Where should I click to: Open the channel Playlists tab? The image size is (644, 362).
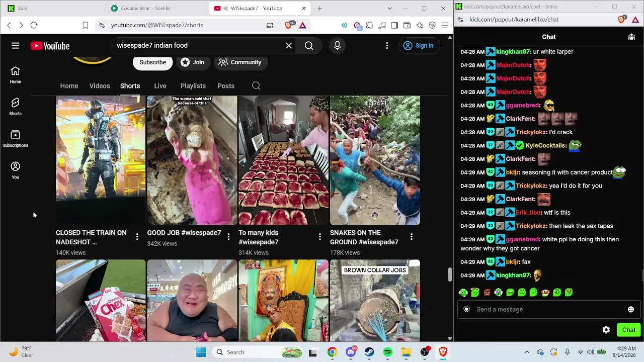pyautogui.click(x=193, y=86)
